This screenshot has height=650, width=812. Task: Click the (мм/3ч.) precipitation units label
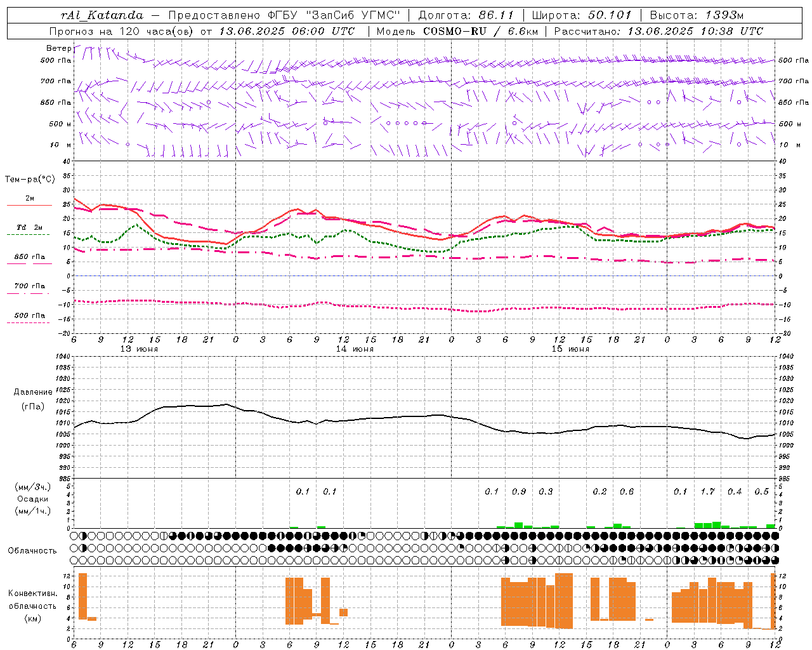[x=33, y=487]
